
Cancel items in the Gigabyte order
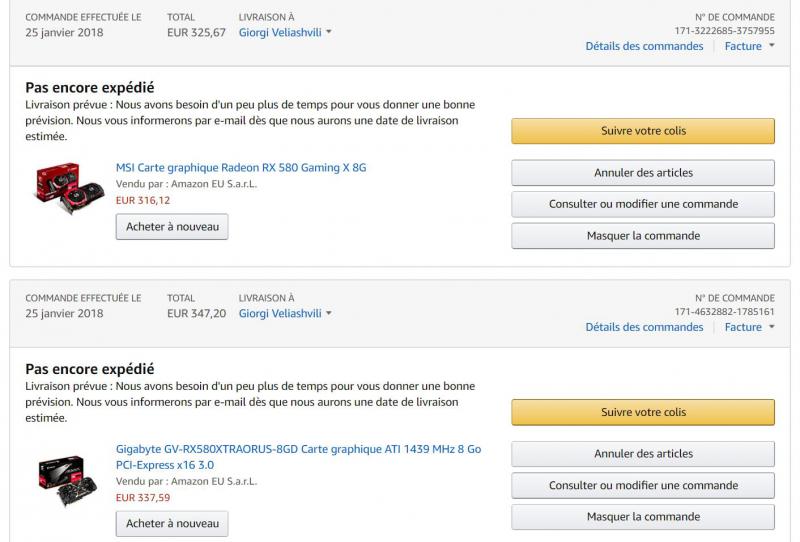[x=643, y=454]
